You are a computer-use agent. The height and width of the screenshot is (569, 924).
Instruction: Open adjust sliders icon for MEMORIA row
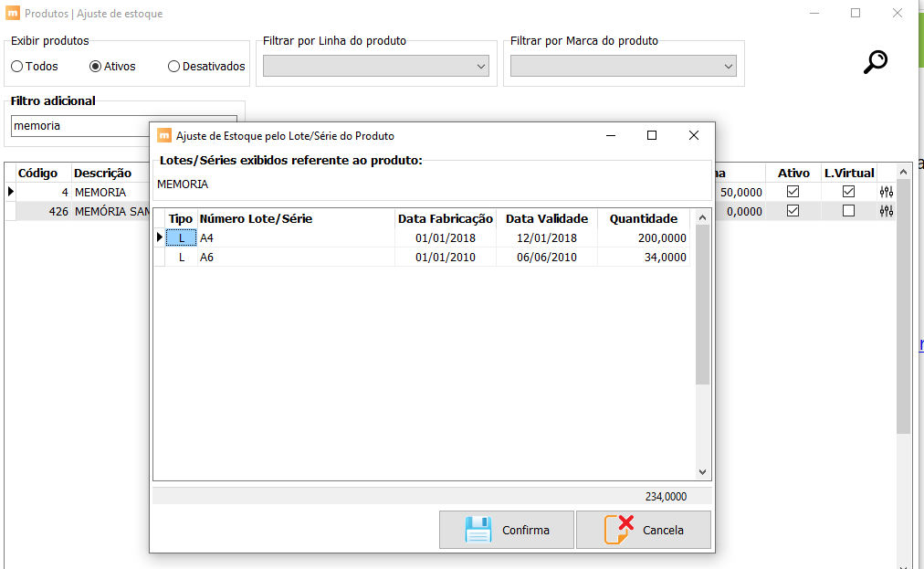click(887, 192)
